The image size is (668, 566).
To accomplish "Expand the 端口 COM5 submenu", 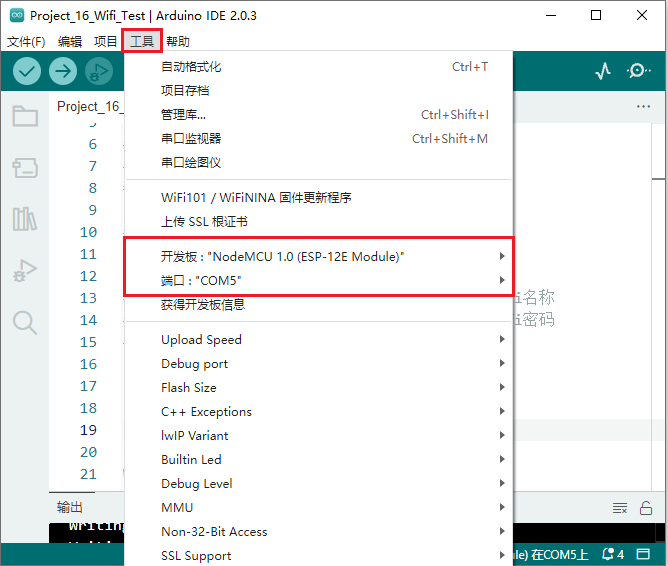I will pos(319,280).
